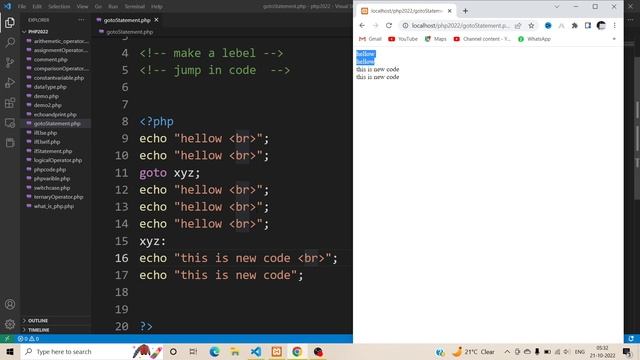Click the errors and warnings status indicator
This screenshot has width=640, height=360.
(28, 339)
